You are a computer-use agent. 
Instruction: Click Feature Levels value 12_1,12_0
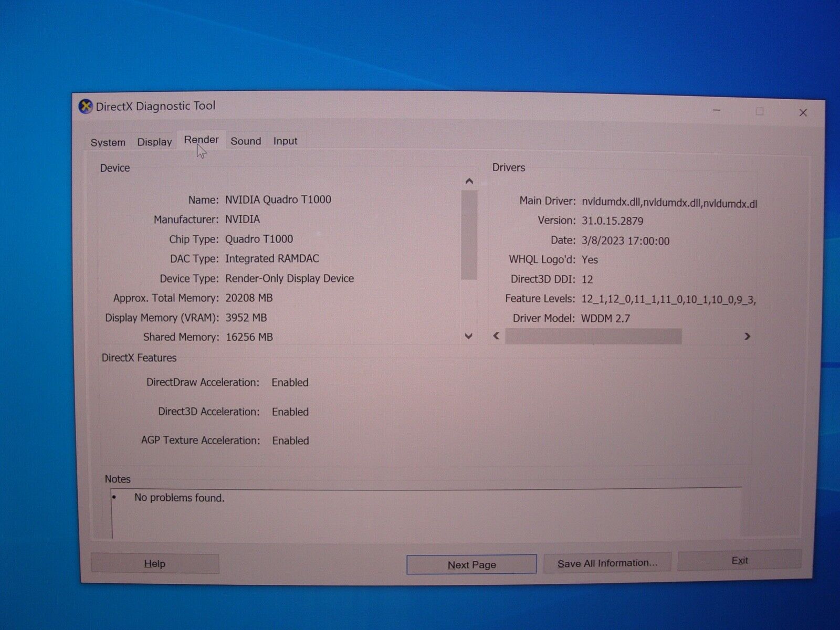pyautogui.click(x=668, y=299)
